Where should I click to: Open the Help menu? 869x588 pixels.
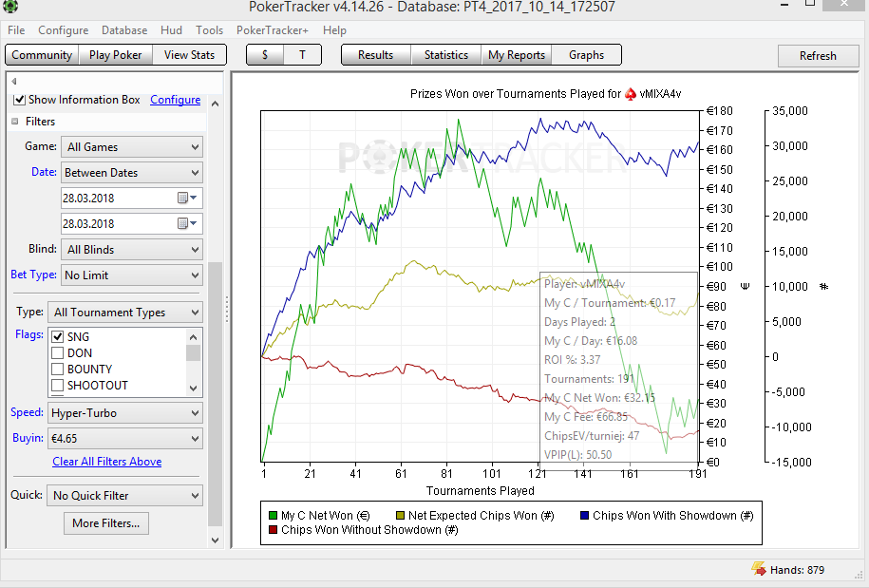[x=334, y=30]
